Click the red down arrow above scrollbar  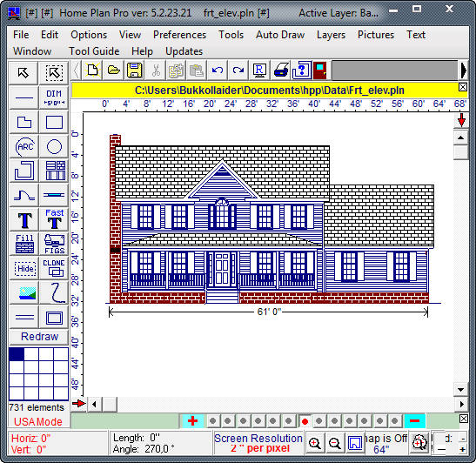click(x=461, y=120)
